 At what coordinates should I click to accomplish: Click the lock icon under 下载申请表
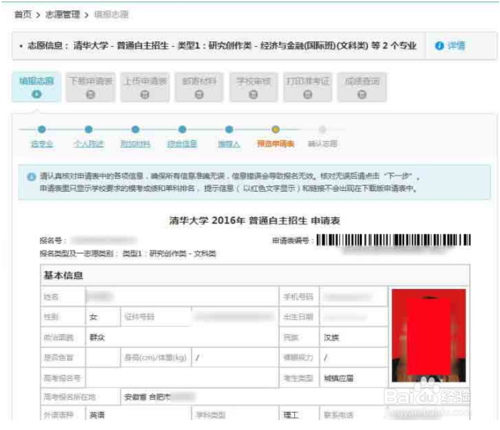pyautogui.click(x=90, y=95)
